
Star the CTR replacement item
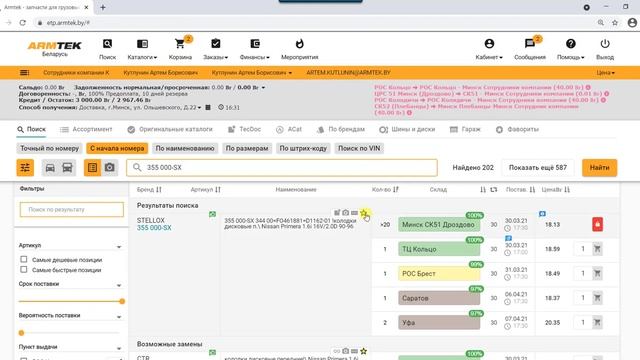coord(364,351)
